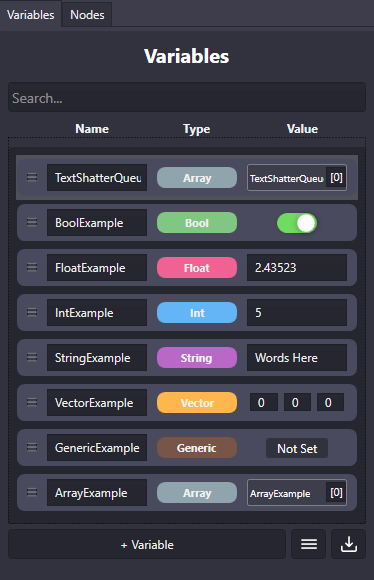Click the Int type badge
374x580 pixels.
[197, 313]
